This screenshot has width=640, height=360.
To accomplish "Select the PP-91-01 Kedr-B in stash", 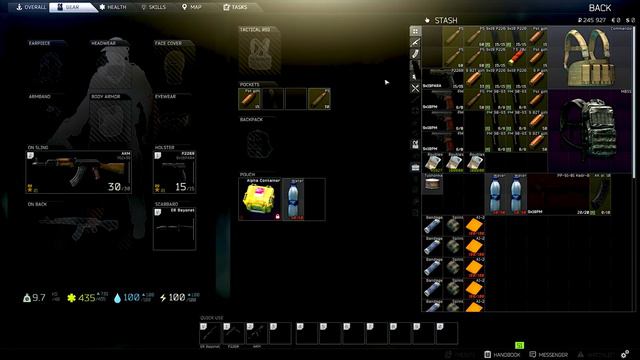I will pos(558,194).
